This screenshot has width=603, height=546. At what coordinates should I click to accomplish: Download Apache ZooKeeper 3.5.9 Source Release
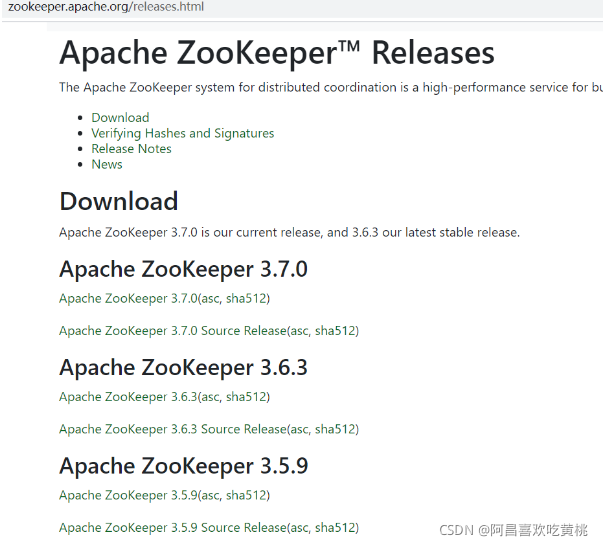172,527
